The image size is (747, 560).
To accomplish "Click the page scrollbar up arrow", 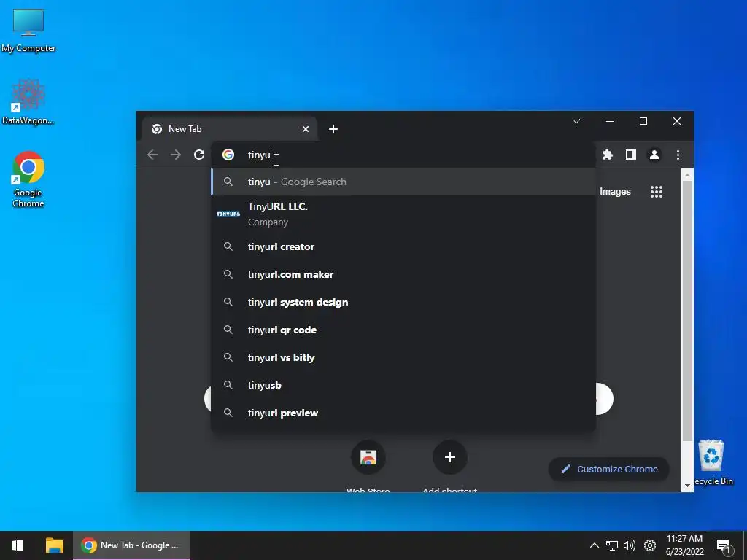I will (687, 175).
